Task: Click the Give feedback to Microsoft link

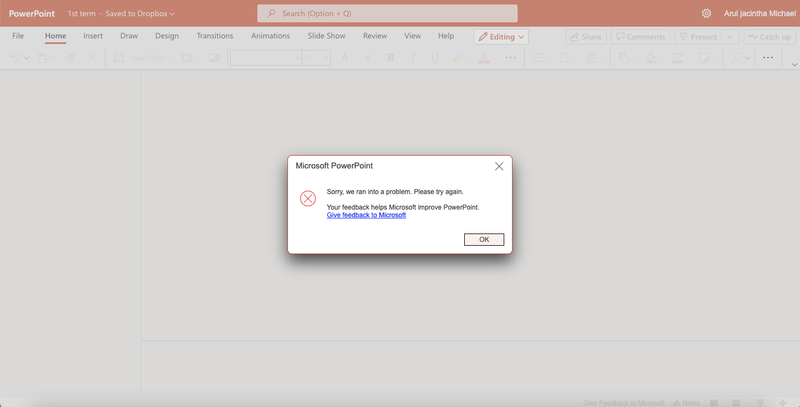Action: point(366,215)
